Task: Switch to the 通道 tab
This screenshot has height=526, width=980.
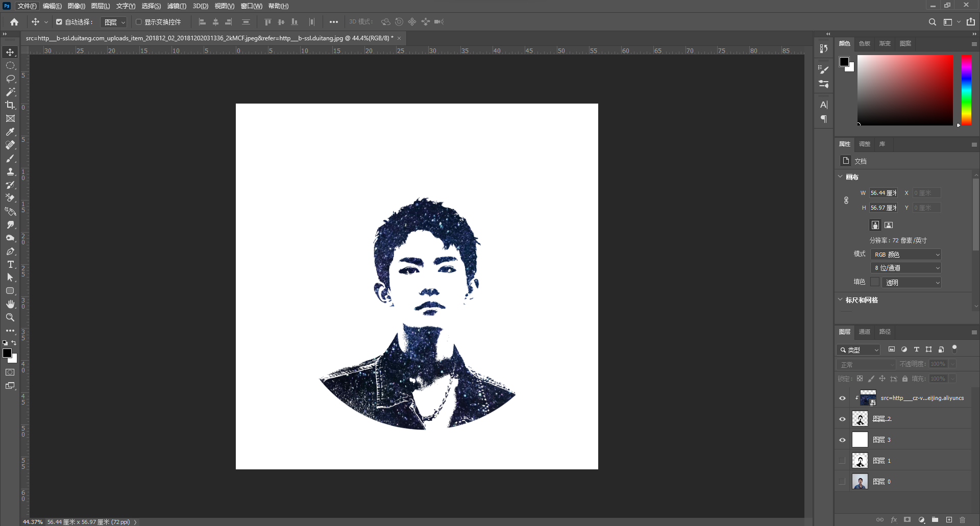Action: pyautogui.click(x=865, y=332)
